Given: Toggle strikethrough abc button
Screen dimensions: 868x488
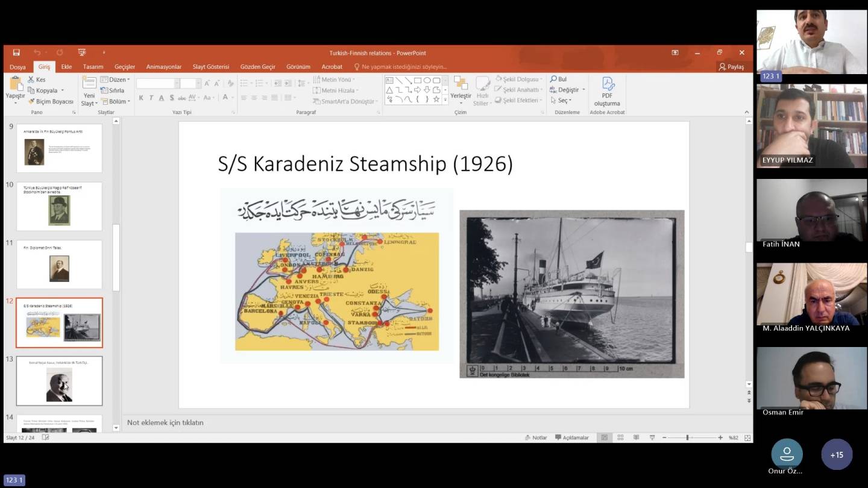Looking at the screenshot, I should (x=181, y=98).
